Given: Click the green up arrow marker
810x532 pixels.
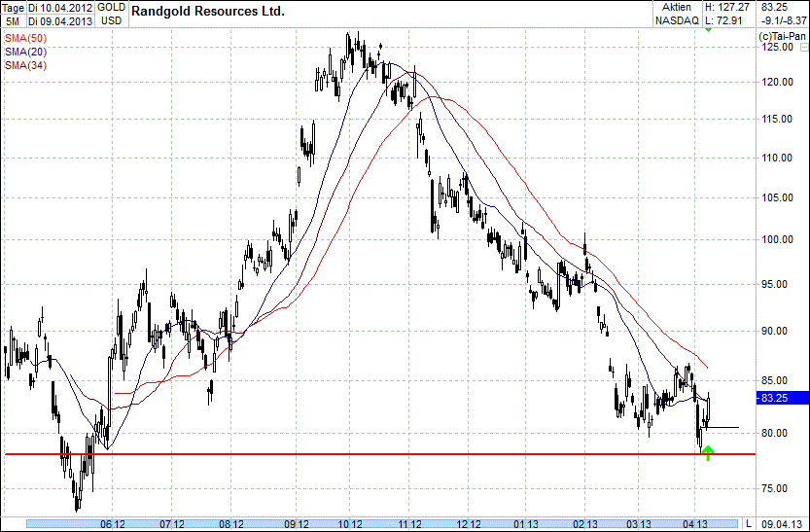Looking at the screenshot, I should coord(708,452).
